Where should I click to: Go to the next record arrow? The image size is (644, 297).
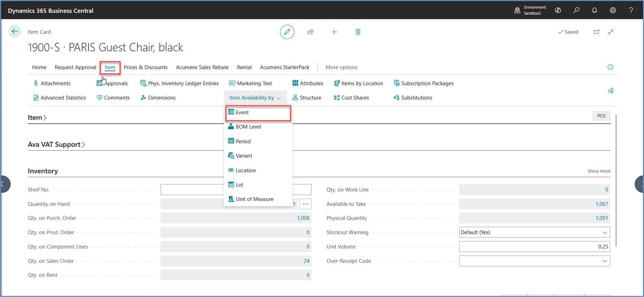point(639,184)
